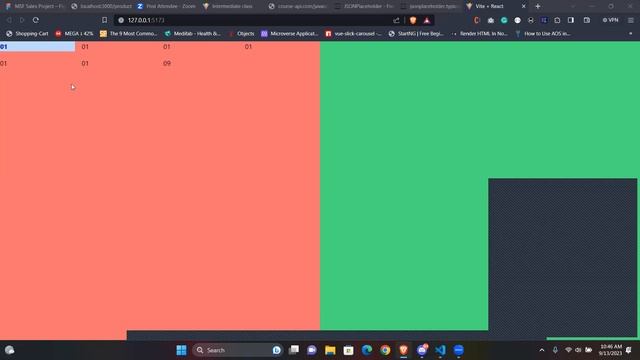Reload the page with refresh icon
The image size is (640, 360).
coord(36,20)
